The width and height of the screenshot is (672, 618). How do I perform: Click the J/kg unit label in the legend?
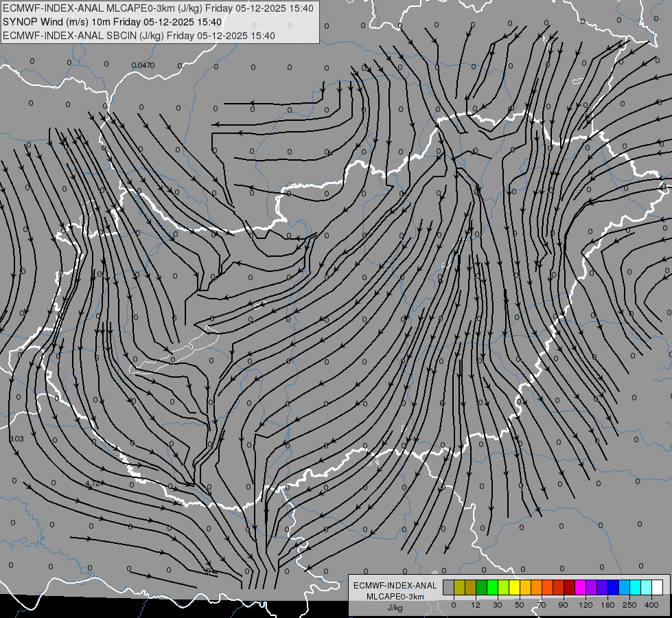pos(395,608)
